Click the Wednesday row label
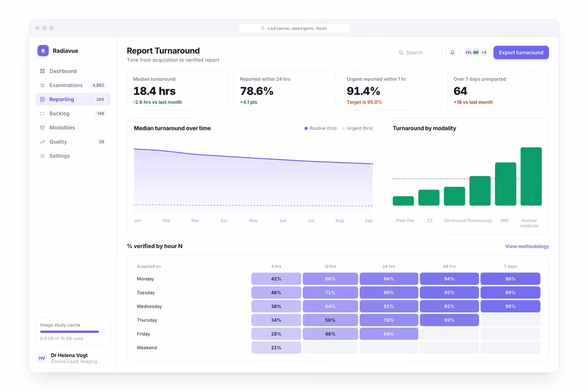The height and width of the screenshot is (392, 588). pos(149,306)
